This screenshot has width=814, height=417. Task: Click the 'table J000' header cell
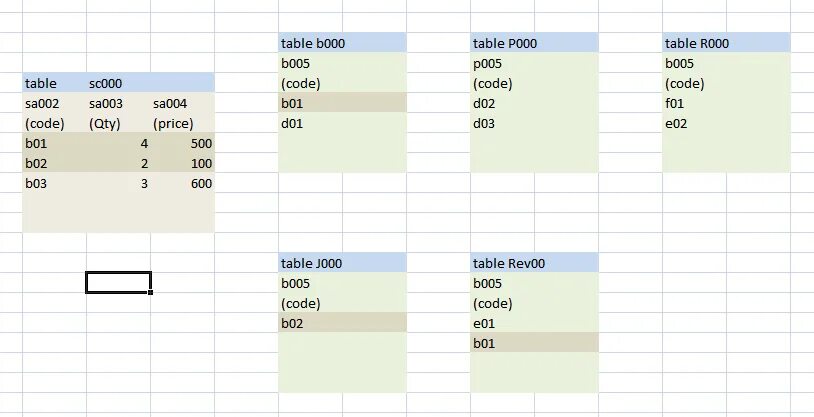tap(342, 263)
